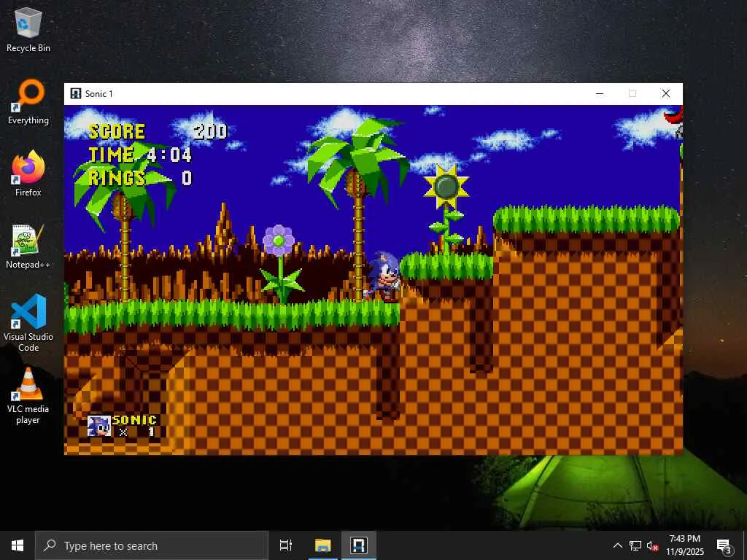Open the network status tray icon
Screen dimensions: 747x560
coord(635,545)
